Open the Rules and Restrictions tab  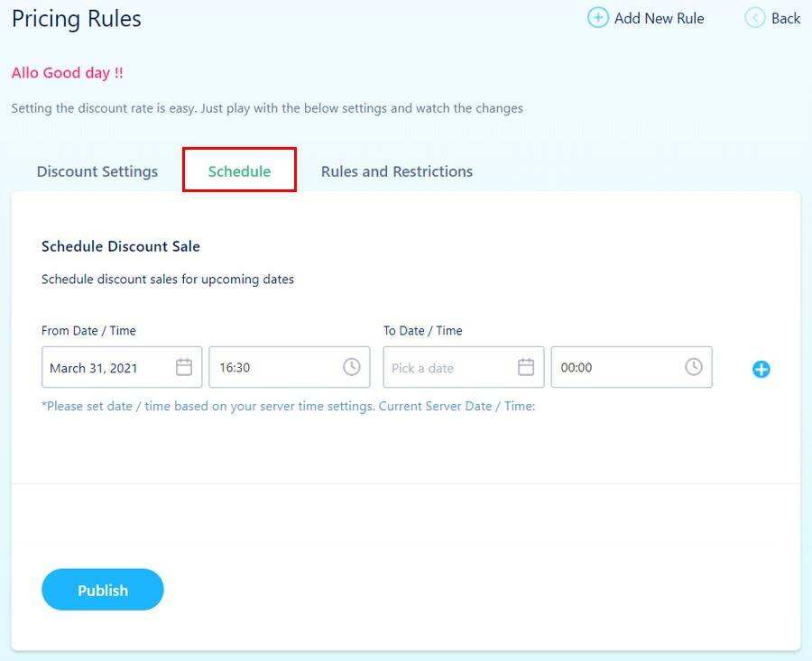397,171
